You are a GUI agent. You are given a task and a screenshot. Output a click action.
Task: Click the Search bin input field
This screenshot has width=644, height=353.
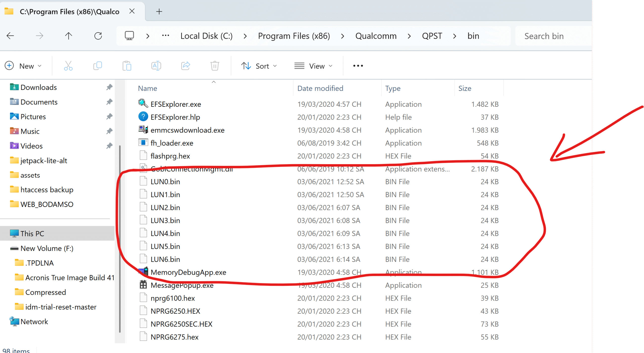coord(553,36)
